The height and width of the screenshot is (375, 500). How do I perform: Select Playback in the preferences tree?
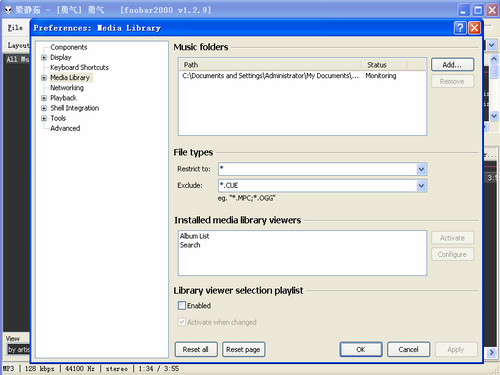[x=63, y=98]
